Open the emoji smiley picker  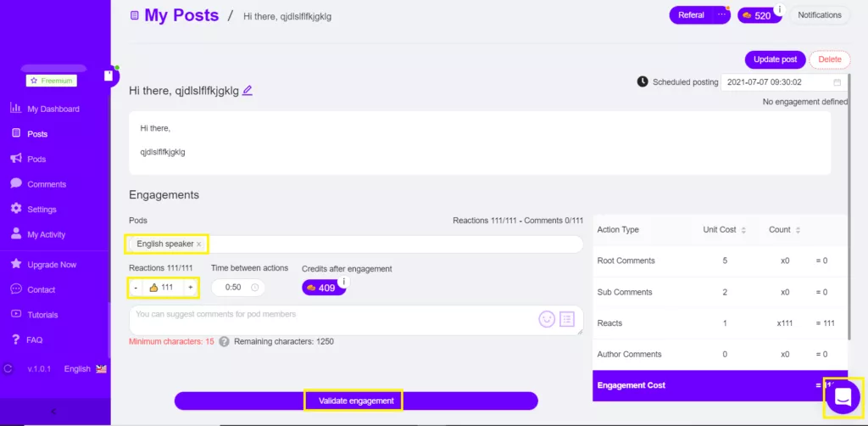coord(547,318)
